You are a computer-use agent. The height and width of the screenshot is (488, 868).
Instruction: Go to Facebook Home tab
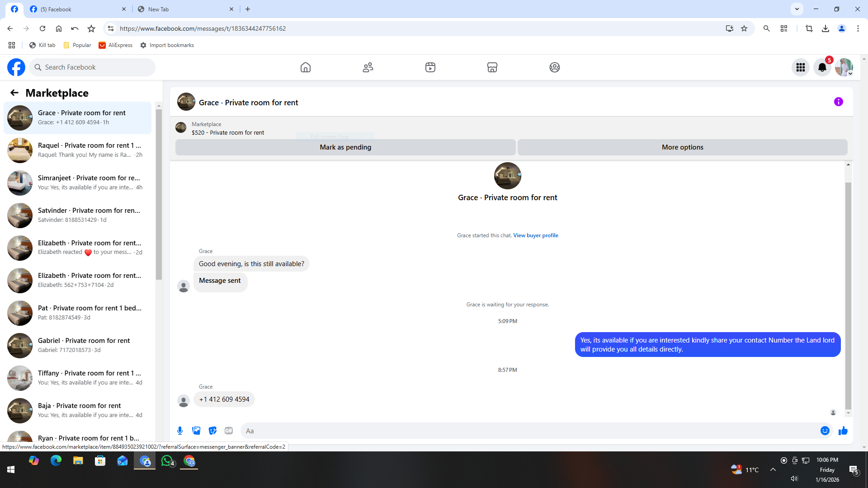coord(306,67)
